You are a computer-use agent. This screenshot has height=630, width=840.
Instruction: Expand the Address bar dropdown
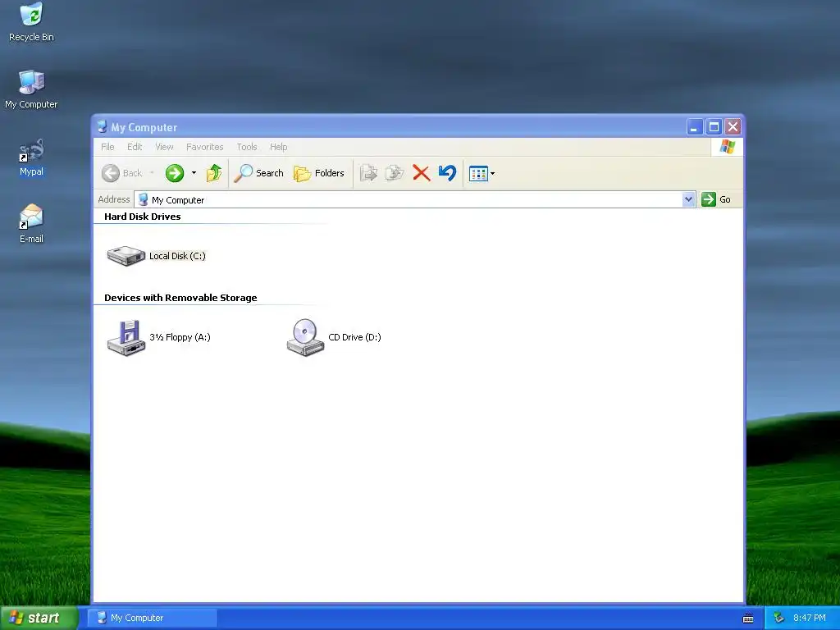[688, 199]
